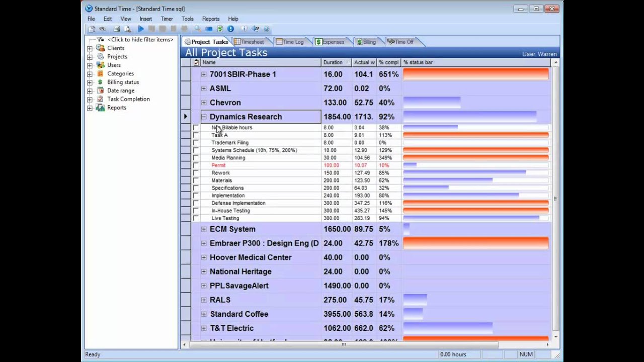Check the Non Billable hours task checkbox
The image size is (644, 362).
pyautogui.click(x=196, y=128)
